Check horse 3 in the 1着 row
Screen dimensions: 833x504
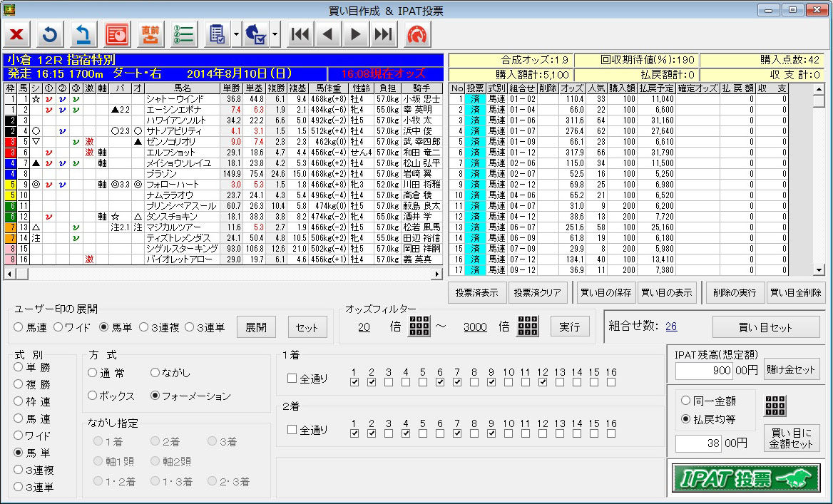pos(389,382)
